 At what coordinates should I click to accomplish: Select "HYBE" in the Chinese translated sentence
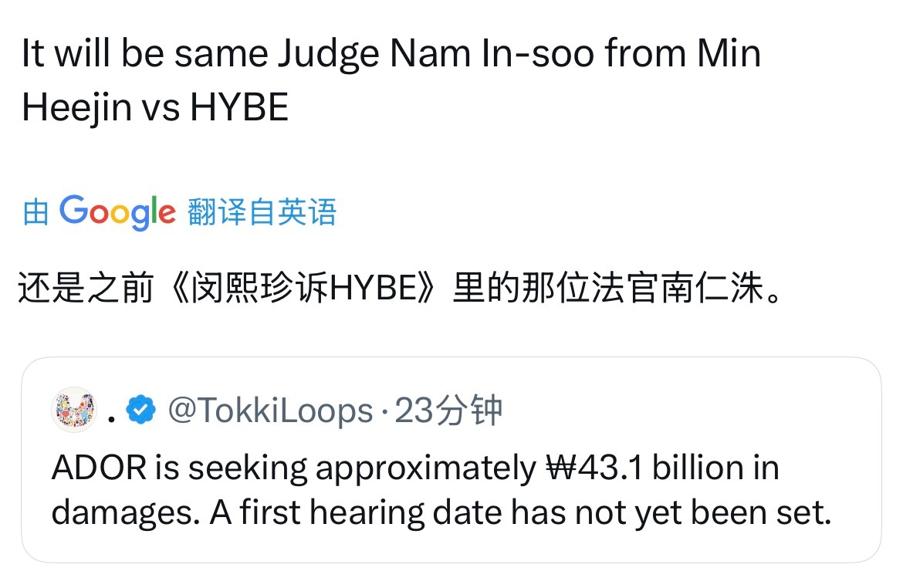(375, 283)
